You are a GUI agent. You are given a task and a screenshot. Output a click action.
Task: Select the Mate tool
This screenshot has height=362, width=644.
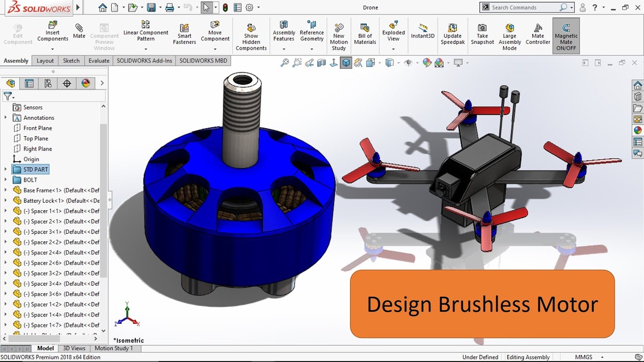coord(79,31)
